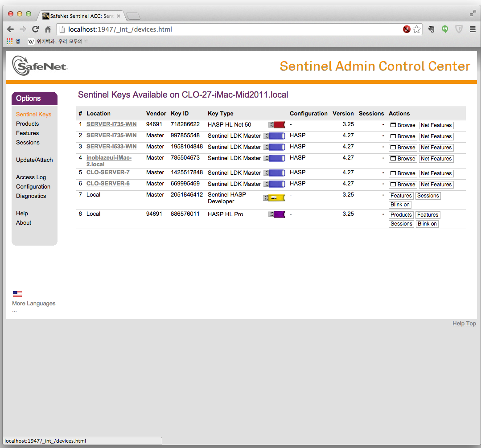Reload the page with browser refresh icon
Screen dimensions: 481x448
pyautogui.click(x=35, y=29)
